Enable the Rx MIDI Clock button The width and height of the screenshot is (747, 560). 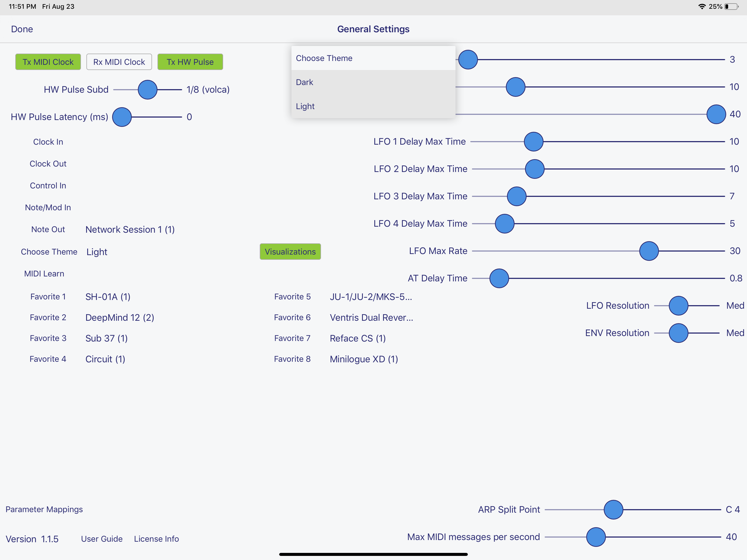point(119,62)
